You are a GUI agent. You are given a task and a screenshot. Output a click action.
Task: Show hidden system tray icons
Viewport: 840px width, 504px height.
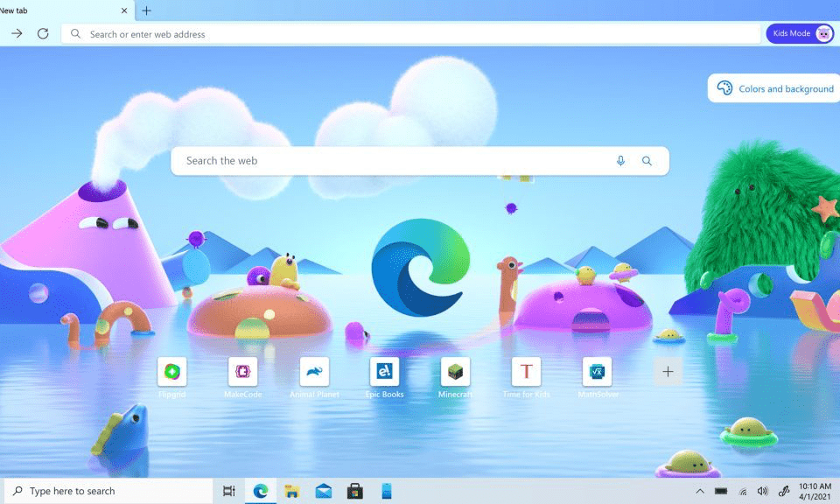pyautogui.click(x=699, y=491)
